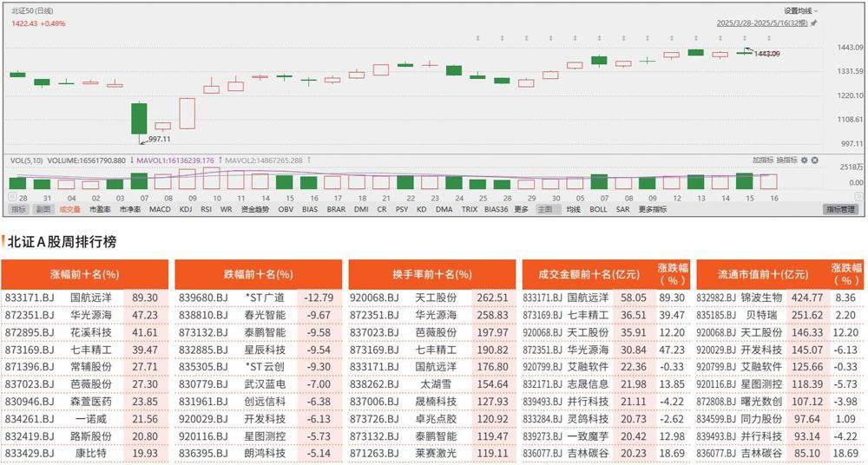Open the 指标管理 button
The image size is (868, 465).
click(840, 209)
